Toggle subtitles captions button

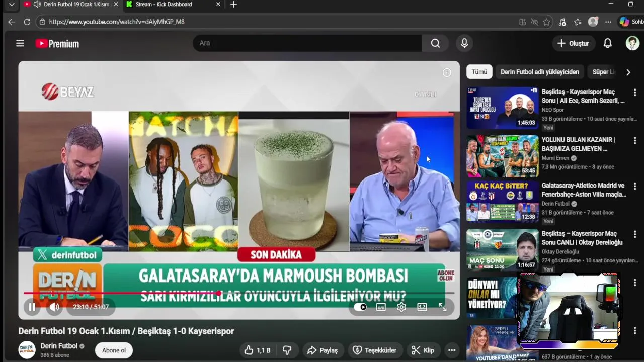tap(381, 307)
